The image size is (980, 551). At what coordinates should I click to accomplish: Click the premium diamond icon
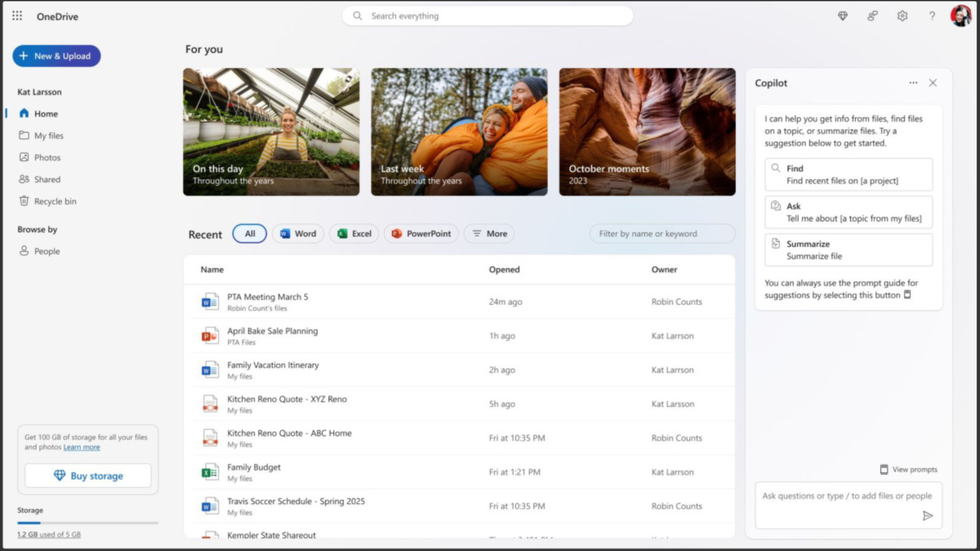[843, 16]
